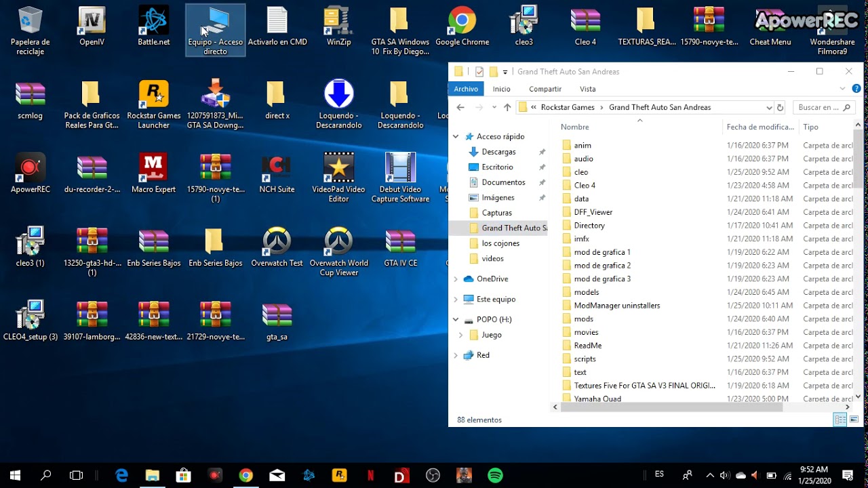Open the address bar history dropdown

(769, 107)
